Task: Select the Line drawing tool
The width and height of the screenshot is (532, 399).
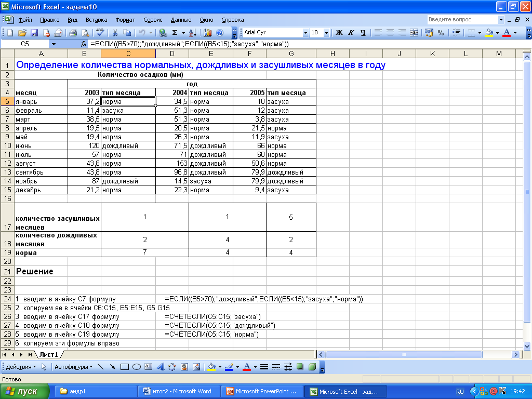Action: (x=101, y=367)
